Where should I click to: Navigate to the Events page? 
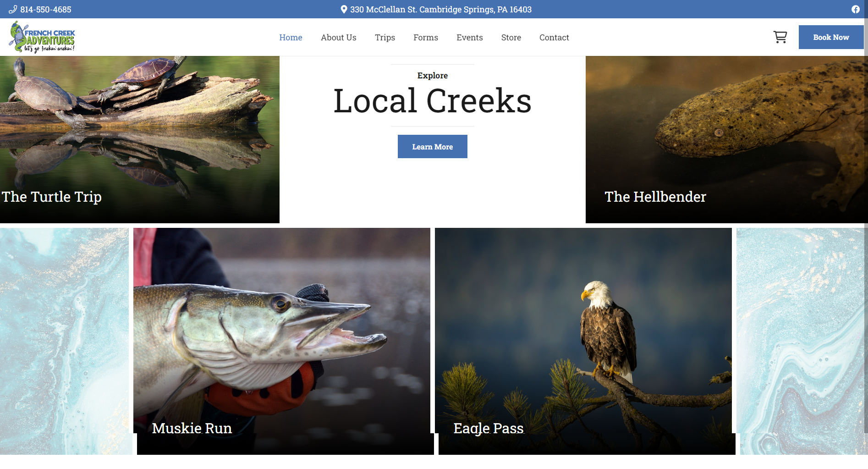[469, 38]
